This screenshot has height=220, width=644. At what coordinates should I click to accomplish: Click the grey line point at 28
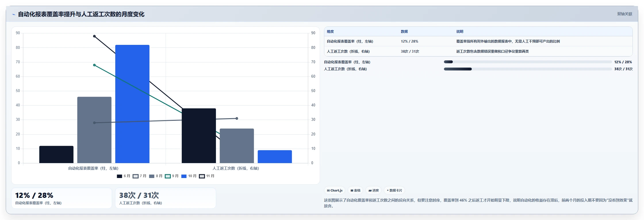coord(94,123)
